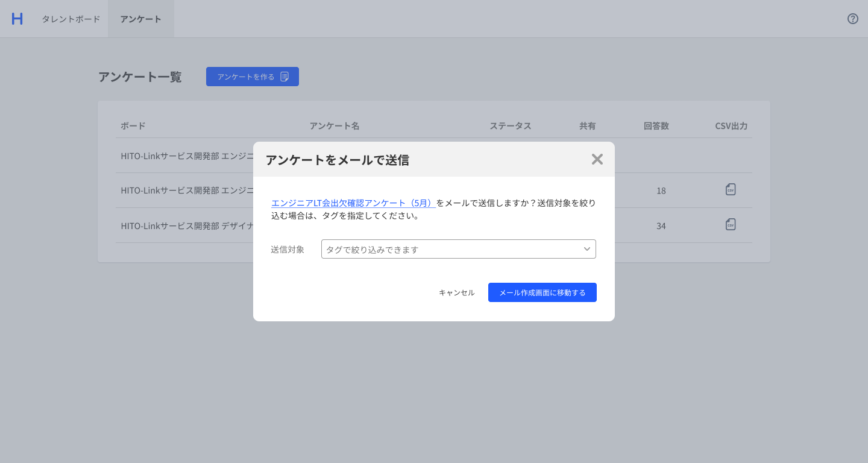This screenshot has height=463, width=868.
Task: Sort by the 回答数 column header
Action: 656,126
